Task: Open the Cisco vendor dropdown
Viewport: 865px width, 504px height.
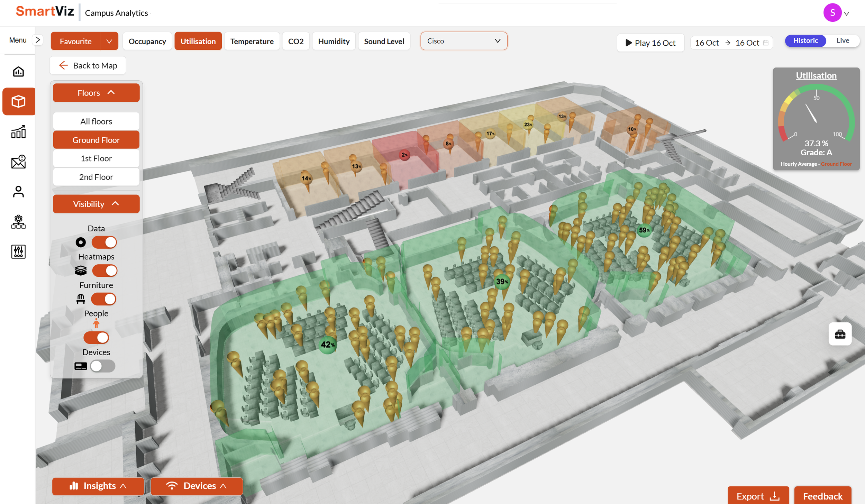Action: pos(463,41)
